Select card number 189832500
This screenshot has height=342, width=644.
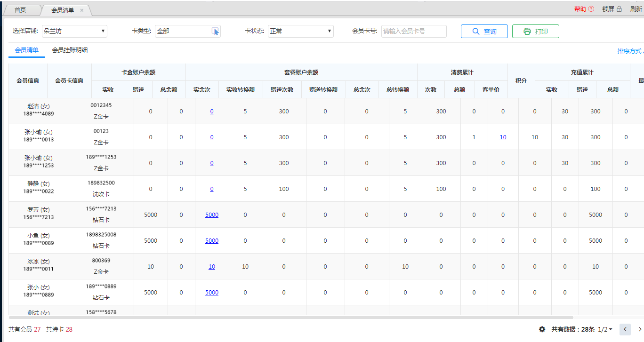click(x=101, y=183)
